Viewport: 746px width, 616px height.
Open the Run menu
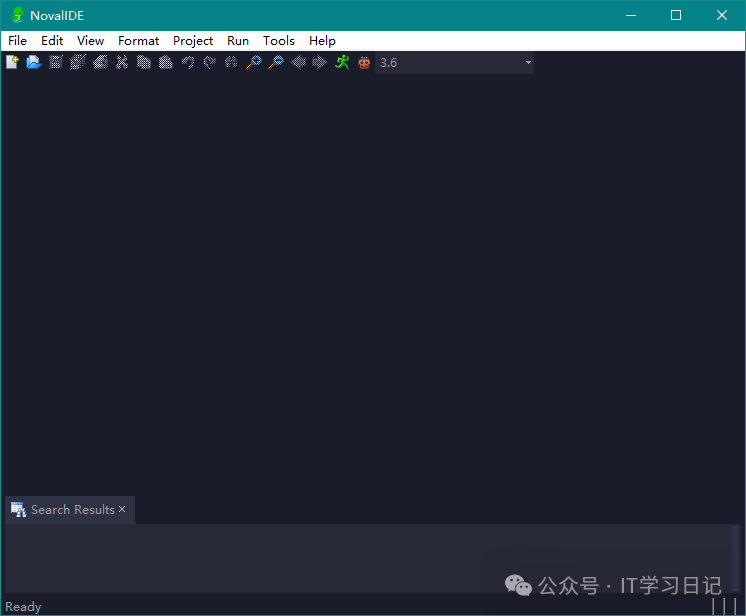click(x=238, y=41)
